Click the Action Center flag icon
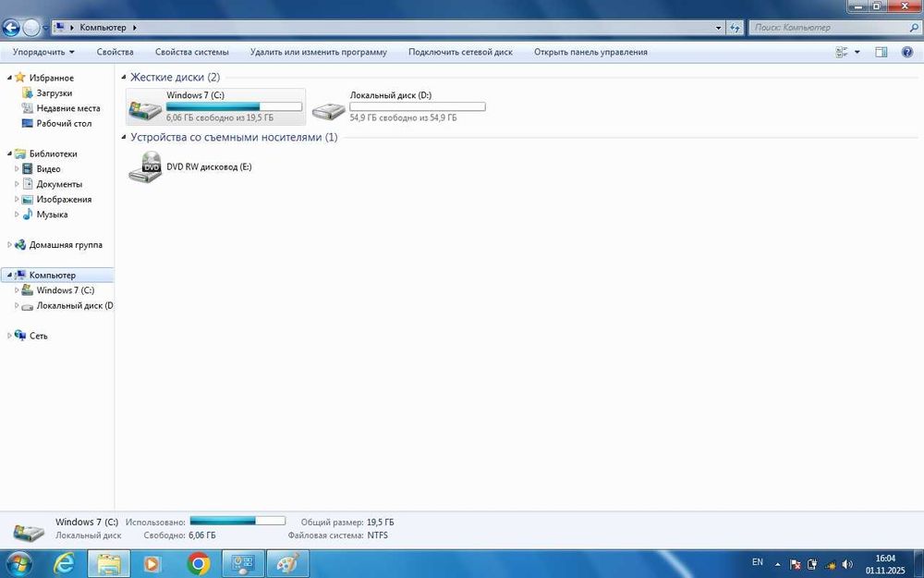Viewport: 924px width, 578px height. coord(795,564)
